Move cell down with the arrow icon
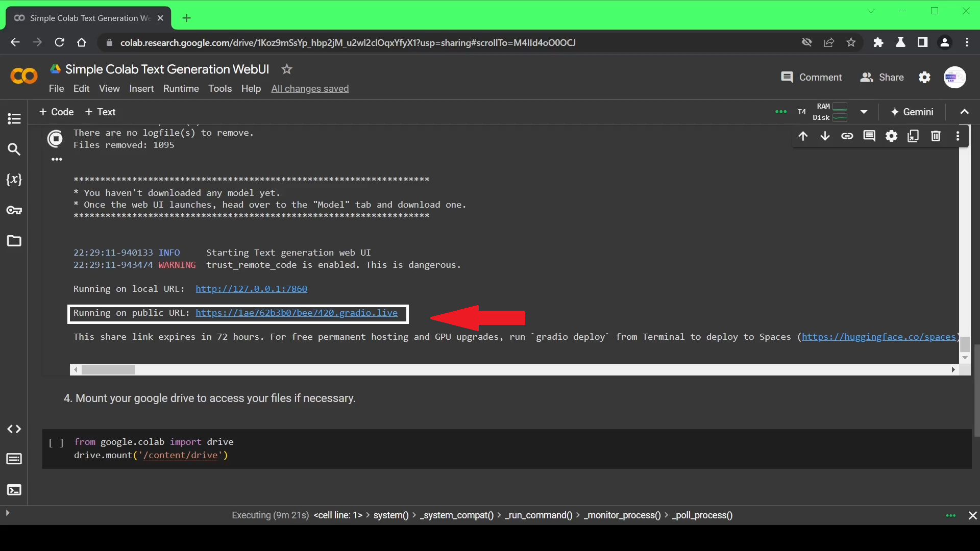Screen dimensions: 980x551 [825, 136]
